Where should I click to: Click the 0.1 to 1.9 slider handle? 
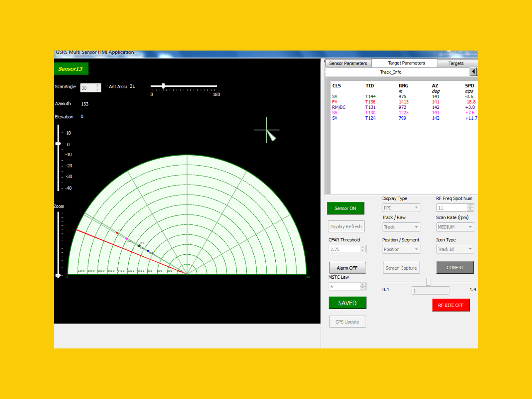tap(428, 282)
